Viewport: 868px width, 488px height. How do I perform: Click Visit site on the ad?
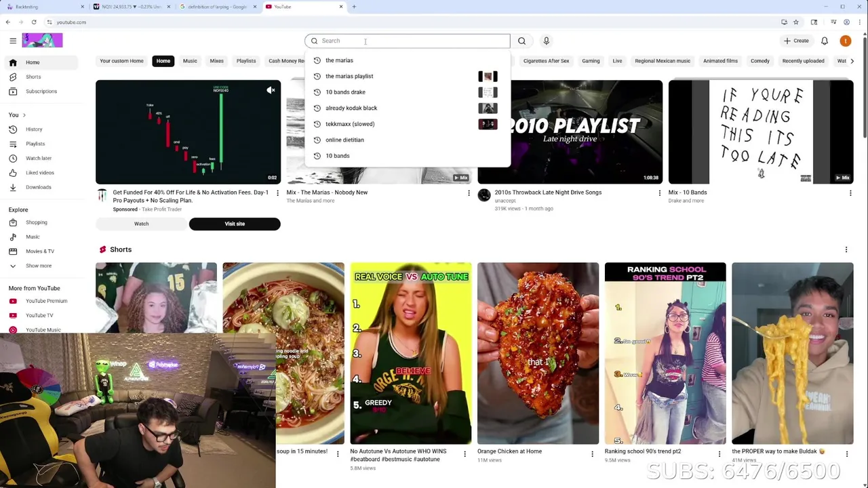click(235, 224)
